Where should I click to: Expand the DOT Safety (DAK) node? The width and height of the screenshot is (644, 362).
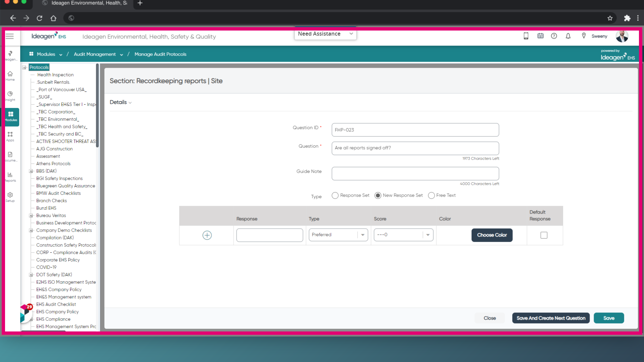pos(31,275)
